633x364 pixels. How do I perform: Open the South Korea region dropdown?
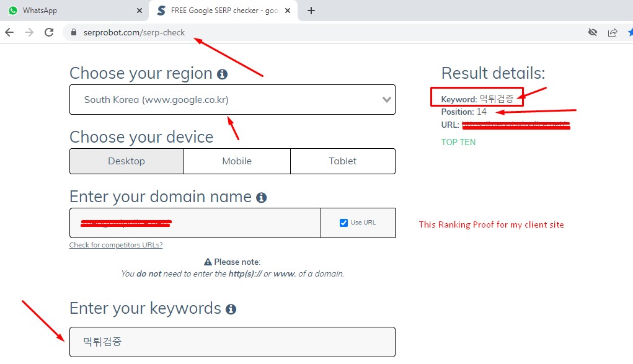pos(232,99)
